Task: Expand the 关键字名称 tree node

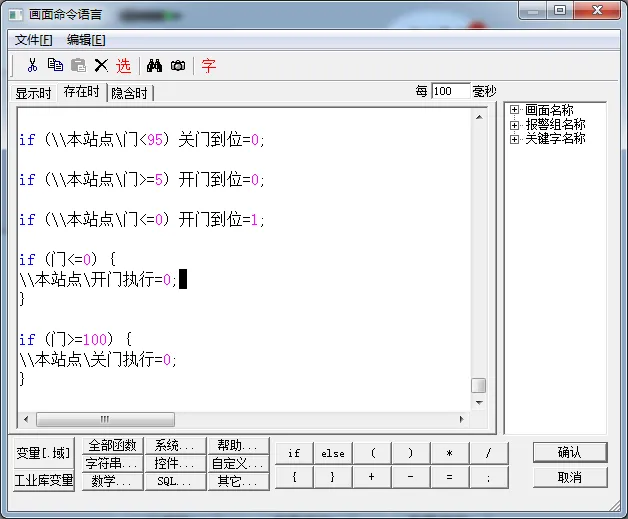Action: tap(514, 139)
